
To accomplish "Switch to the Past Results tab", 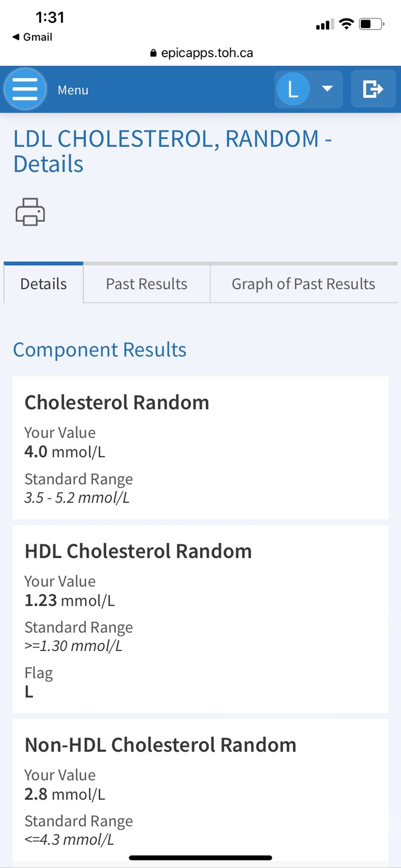I will pyautogui.click(x=146, y=284).
